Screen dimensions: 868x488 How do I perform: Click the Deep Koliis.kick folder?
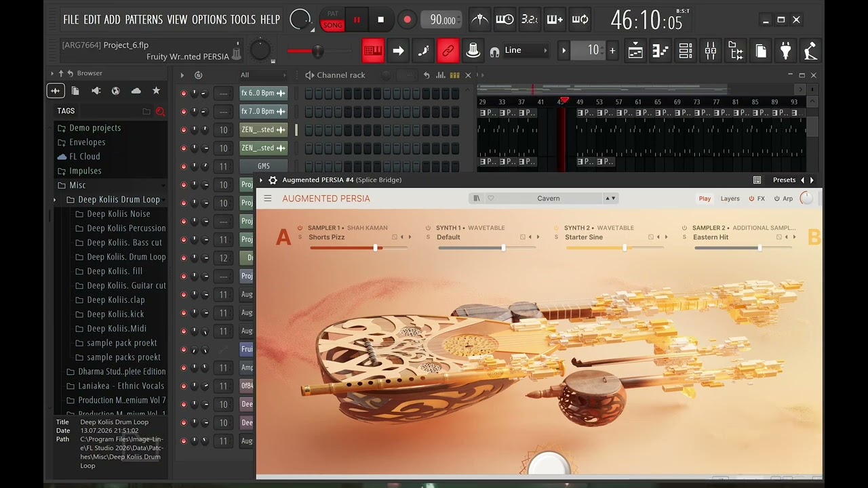click(108, 314)
